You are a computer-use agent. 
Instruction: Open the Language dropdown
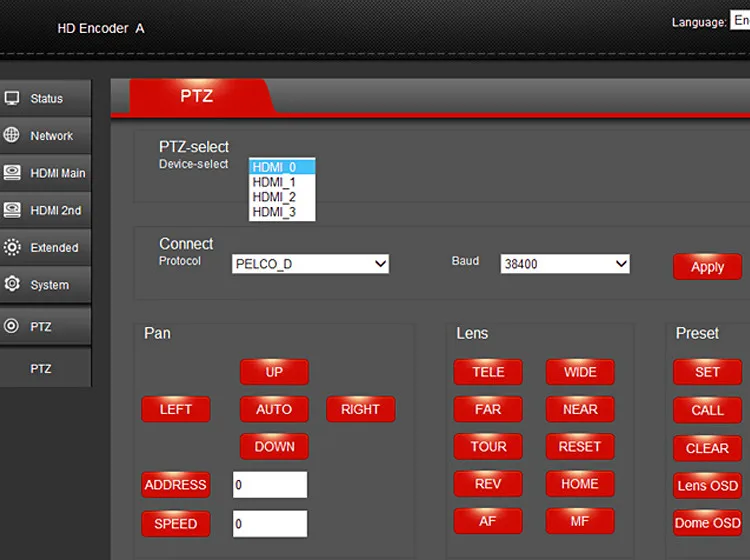click(740, 21)
